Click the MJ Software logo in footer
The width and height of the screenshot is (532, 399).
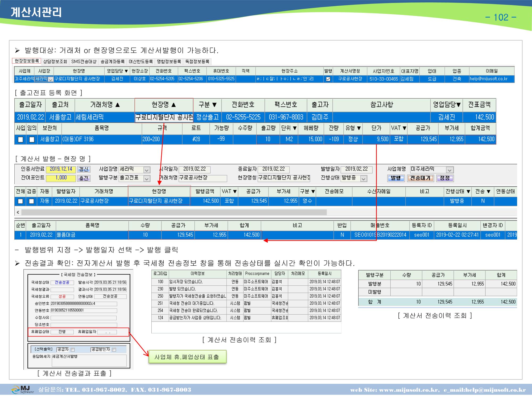(23, 390)
